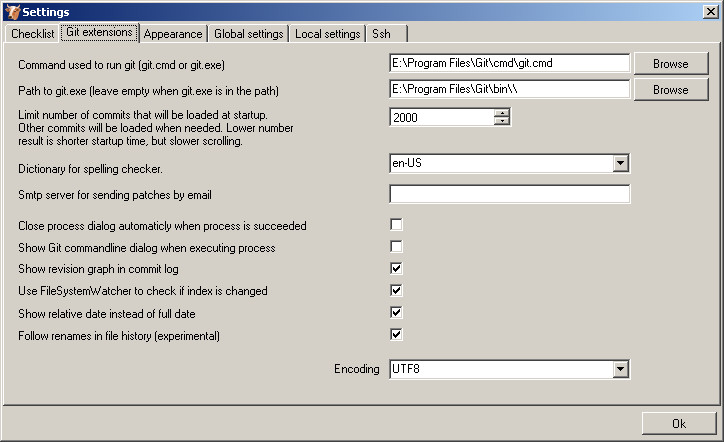Image resolution: width=724 pixels, height=442 pixels.
Task: Switch to the Checklist tab
Action: tap(32, 34)
